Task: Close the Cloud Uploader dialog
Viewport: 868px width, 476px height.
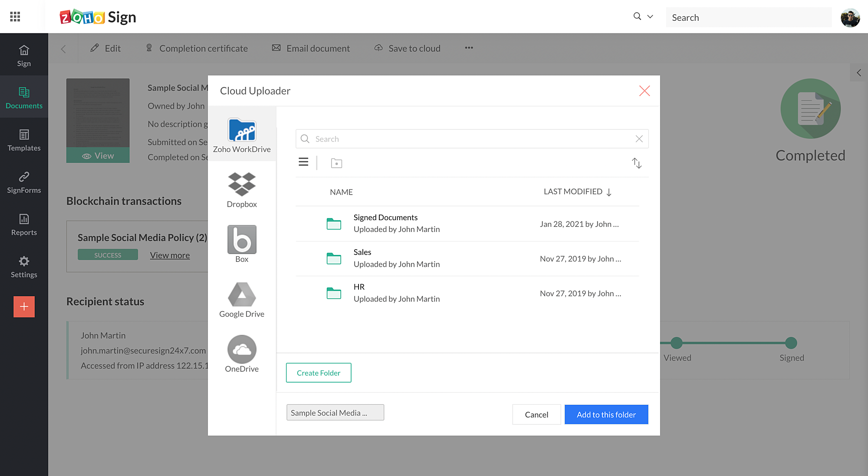Action: pos(644,91)
